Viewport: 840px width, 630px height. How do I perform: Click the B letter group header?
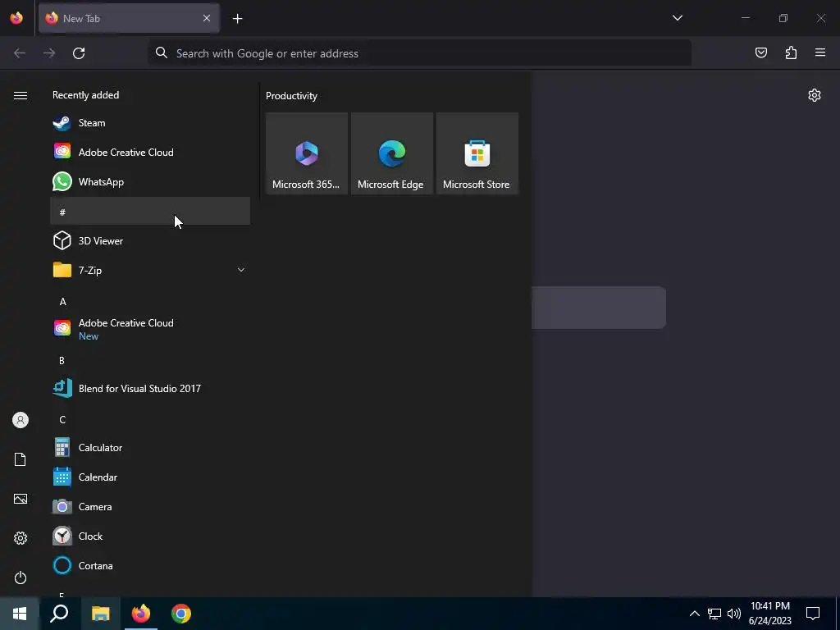pyautogui.click(x=150, y=360)
